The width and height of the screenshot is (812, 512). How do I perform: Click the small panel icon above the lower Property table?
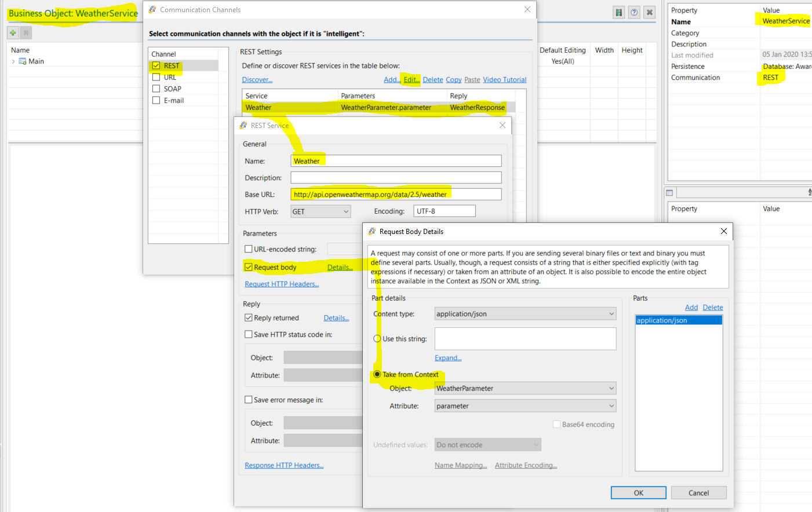[669, 192]
